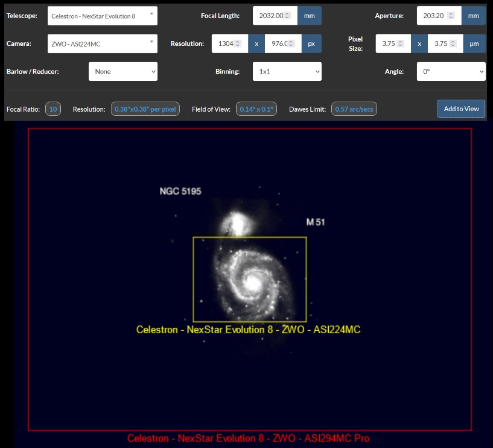Click the Focal Length stepper arrows
The width and height of the screenshot is (493, 448).
click(x=287, y=16)
